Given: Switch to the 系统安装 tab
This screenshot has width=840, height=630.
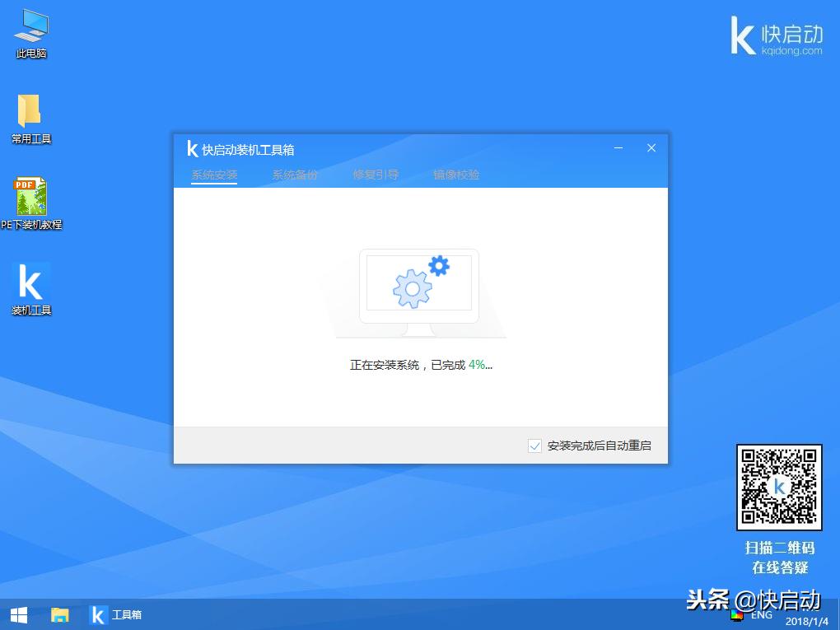Looking at the screenshot, I should [214, 175].
